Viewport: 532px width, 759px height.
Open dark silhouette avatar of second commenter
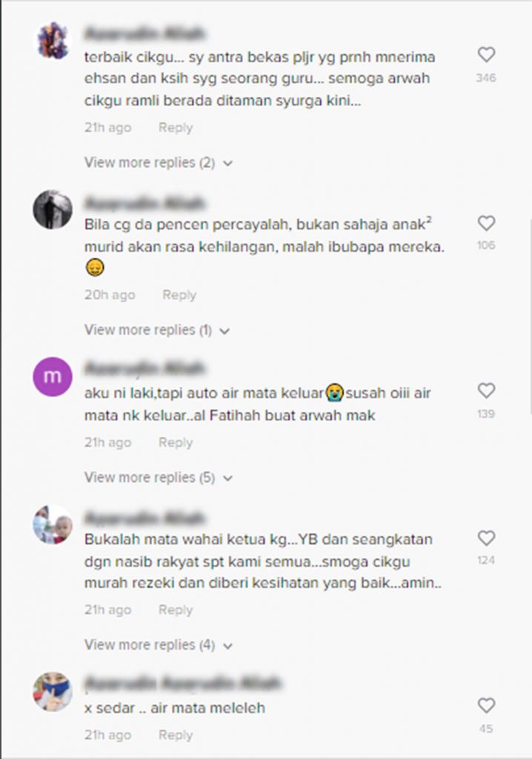pos(53,209)
